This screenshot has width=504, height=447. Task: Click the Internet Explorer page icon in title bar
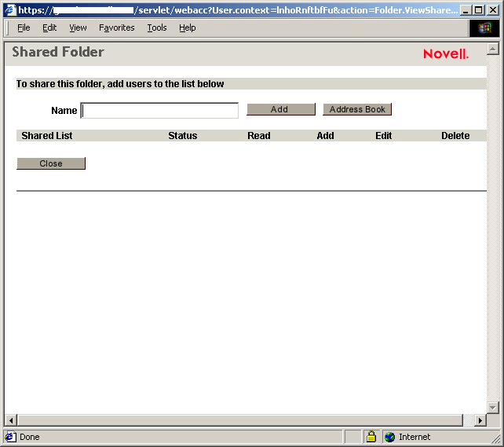coord(11,10)
